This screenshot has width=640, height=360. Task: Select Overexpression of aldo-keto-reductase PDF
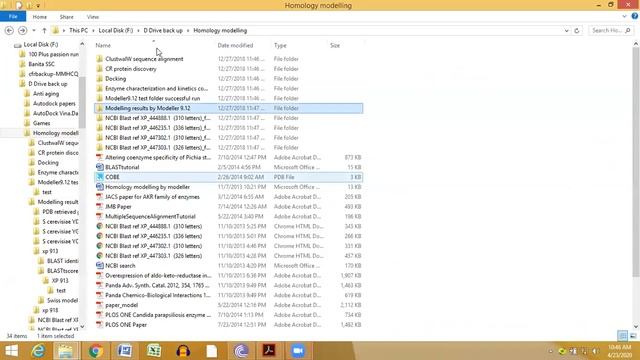coord(158,276)
